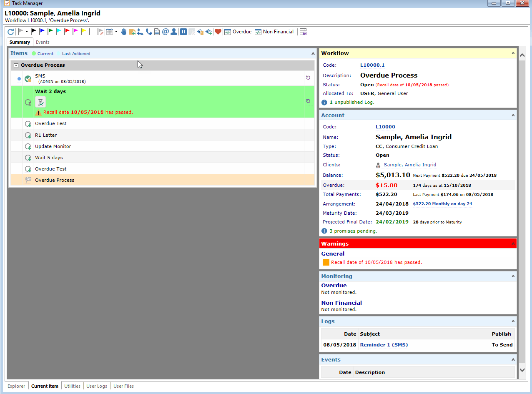Click the Non Financial heading under Monitoring
The width and height of the screenshot is (532, 394).
[x=341, y=303]
